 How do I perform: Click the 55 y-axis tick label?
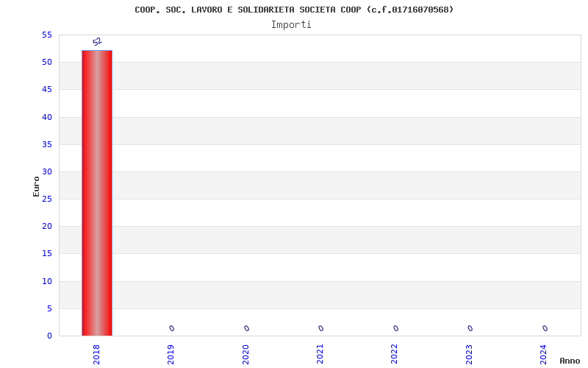pos(47,35)
